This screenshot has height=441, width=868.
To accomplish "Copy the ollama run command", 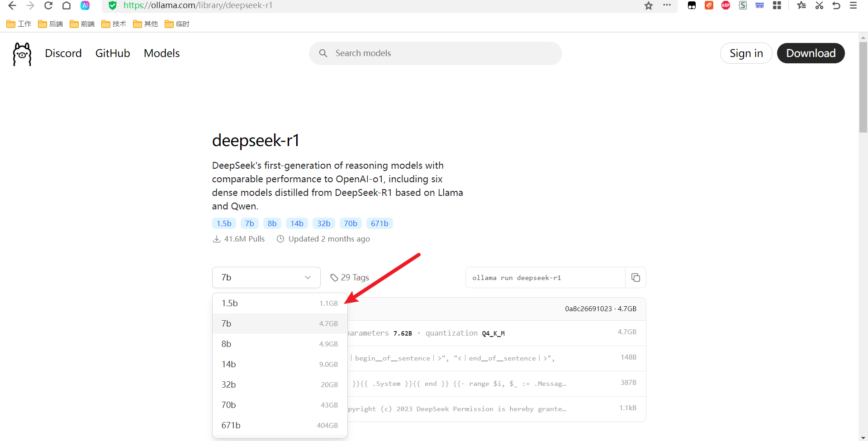I will click(636, 277).
